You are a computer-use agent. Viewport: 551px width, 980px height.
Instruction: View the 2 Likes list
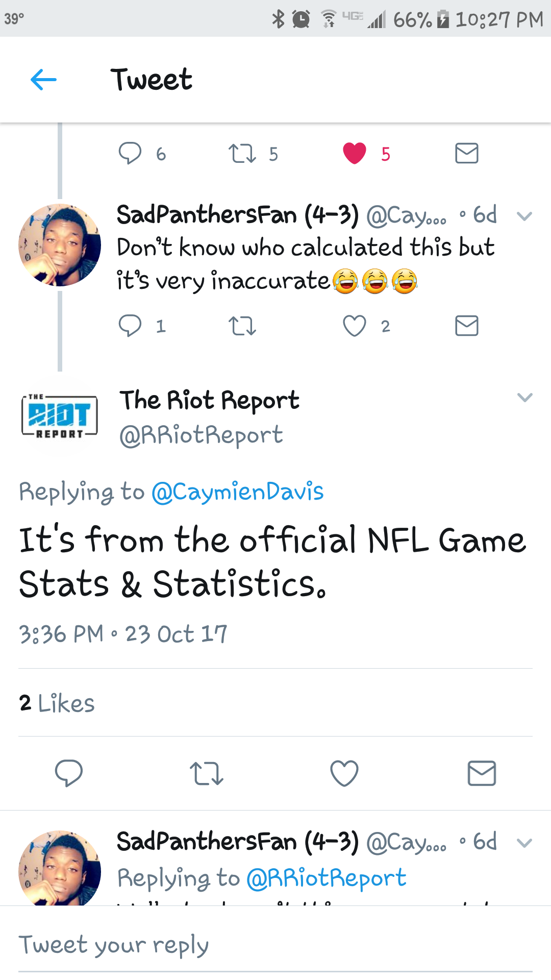click(x=57, y=703)
